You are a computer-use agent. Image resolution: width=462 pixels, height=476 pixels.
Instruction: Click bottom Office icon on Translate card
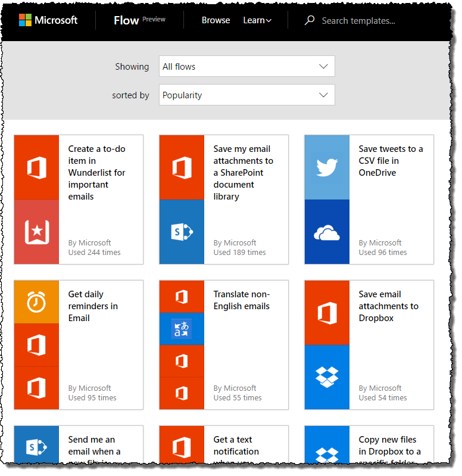point(182,393)
